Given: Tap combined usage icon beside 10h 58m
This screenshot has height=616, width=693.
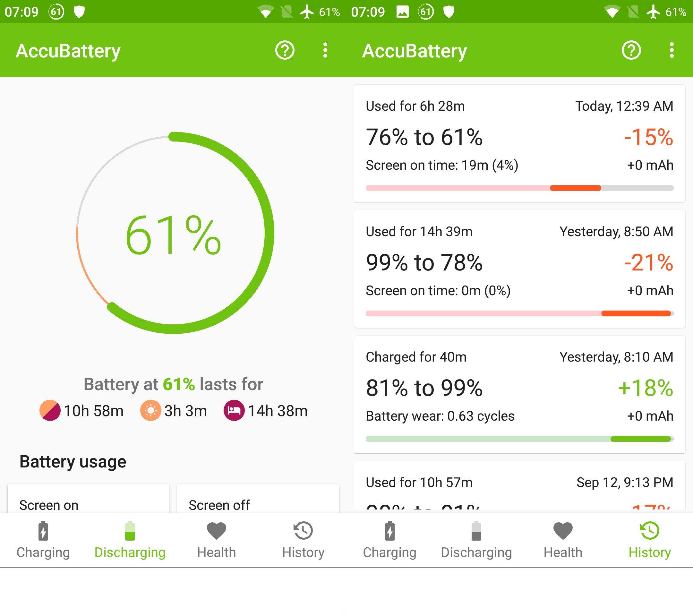Looking at the screenshot, I should coord(50,411).
